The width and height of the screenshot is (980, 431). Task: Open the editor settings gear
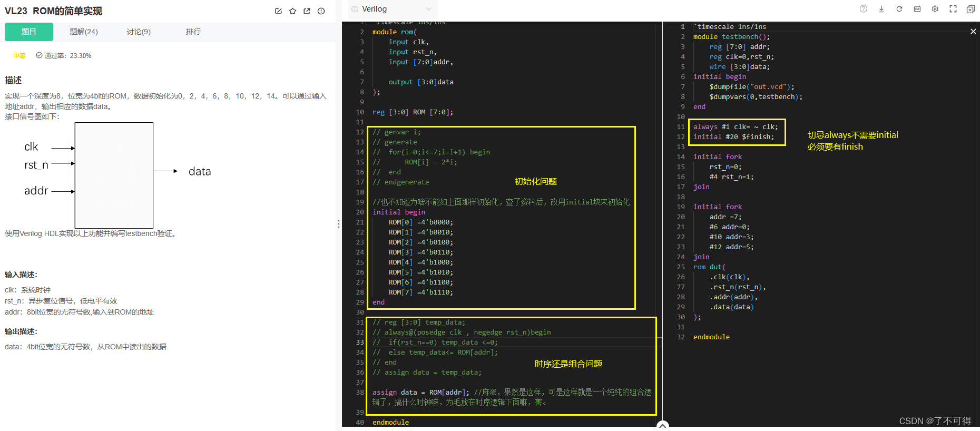[935, 9]
